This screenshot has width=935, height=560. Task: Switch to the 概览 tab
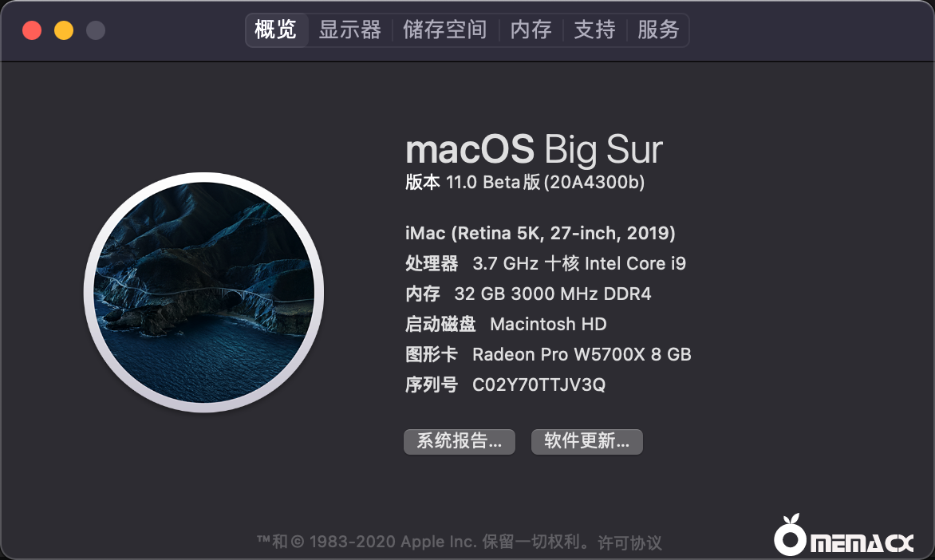[x=276, y=30]
